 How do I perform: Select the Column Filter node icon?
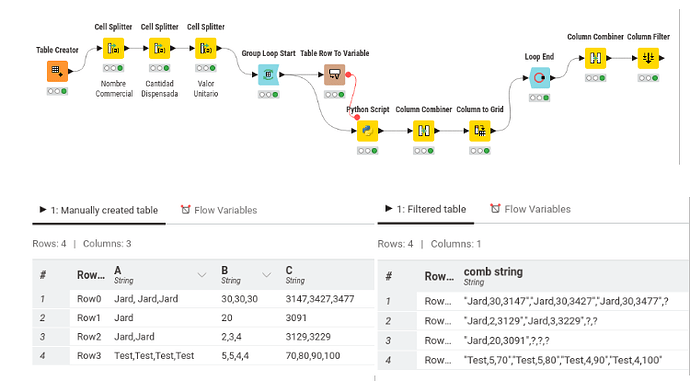(x=648, y=58)
